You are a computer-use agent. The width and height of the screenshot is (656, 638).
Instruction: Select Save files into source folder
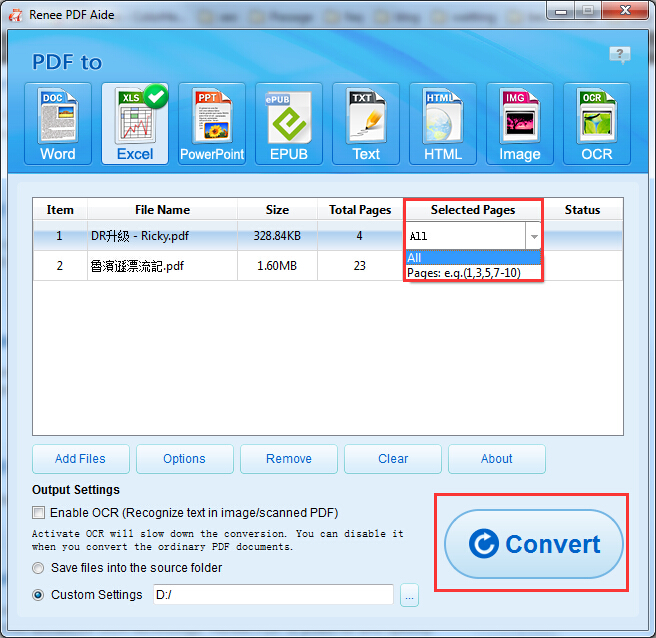click(x=39, y=568)
